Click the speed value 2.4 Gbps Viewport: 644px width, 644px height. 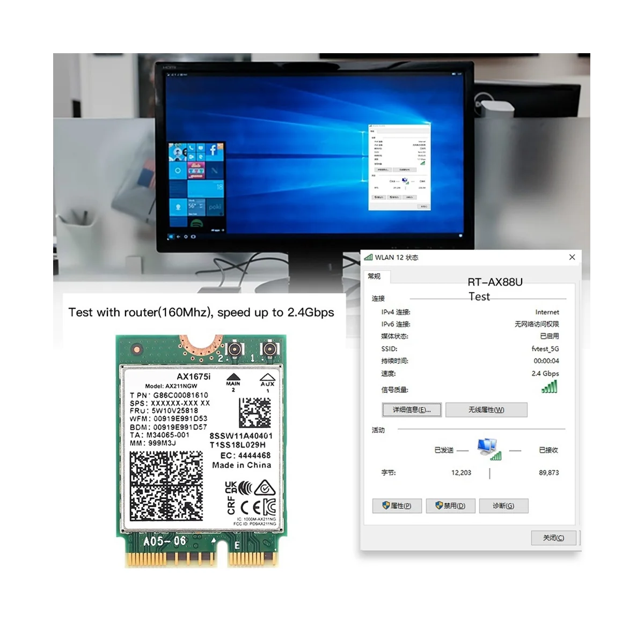(x=545, y=374)
